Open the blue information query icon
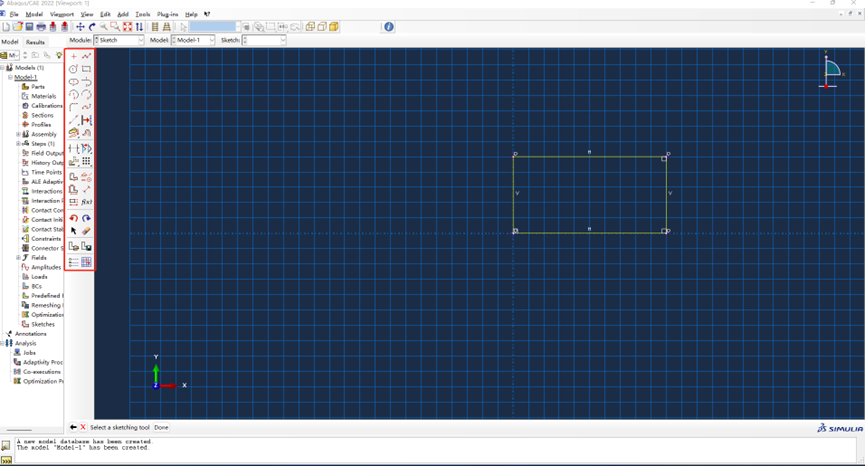 (389, 26)
